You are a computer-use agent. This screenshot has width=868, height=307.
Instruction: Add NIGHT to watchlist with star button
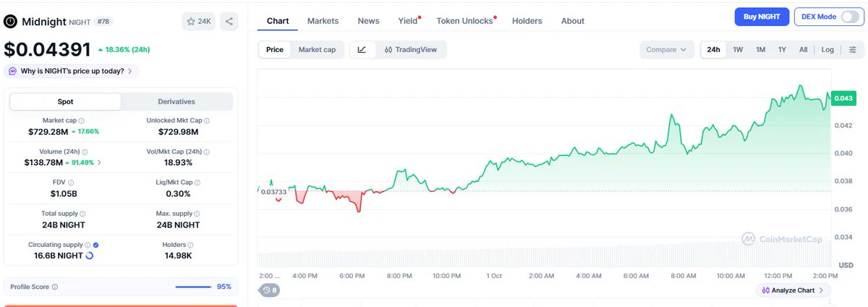tap(198, 22)
